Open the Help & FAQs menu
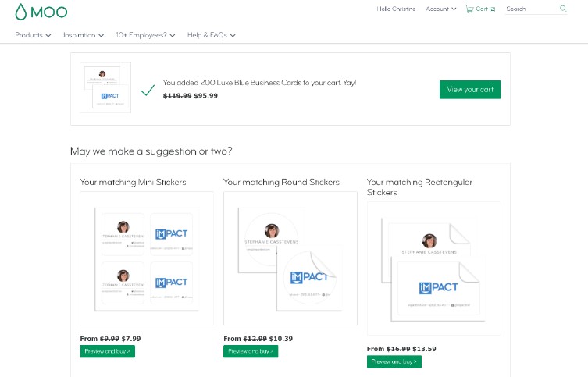Viewport: 588px width, 377px height. tap(211, 35)
